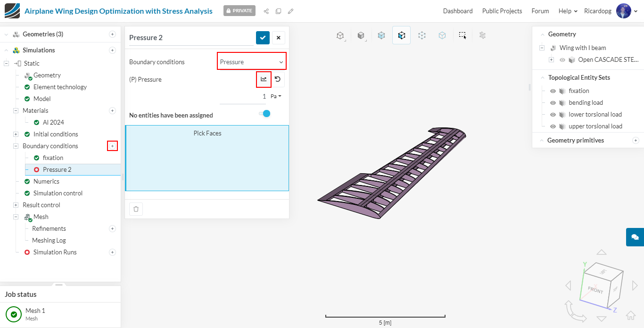Click the share project icon
Viewport: 644px width, 328px height.
[x=266, y=11]
